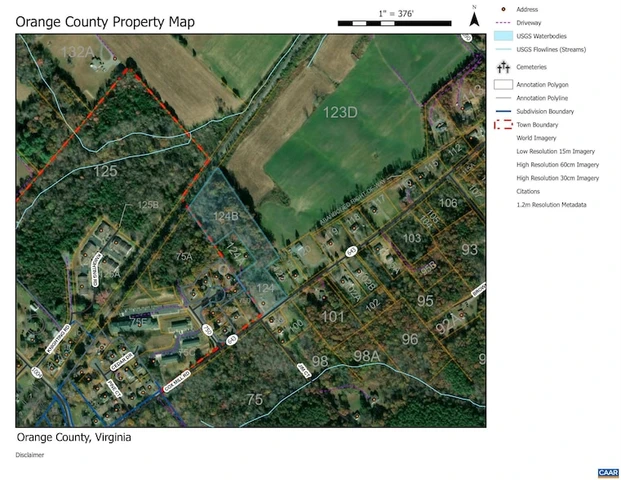The height and width of the screenshot is (480, 621).
Task: Select parcel 125 in the wooded area
Action: tap(105, 171)
